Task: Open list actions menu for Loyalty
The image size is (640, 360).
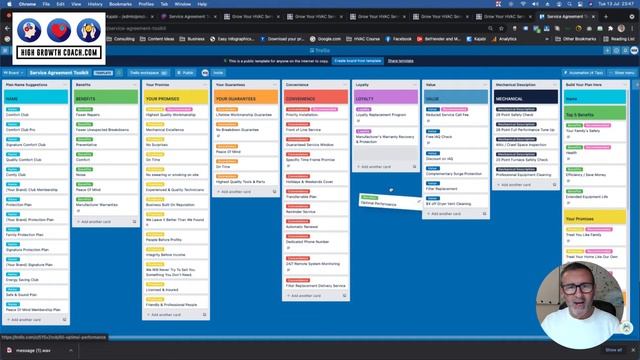Action: point(414,84)
